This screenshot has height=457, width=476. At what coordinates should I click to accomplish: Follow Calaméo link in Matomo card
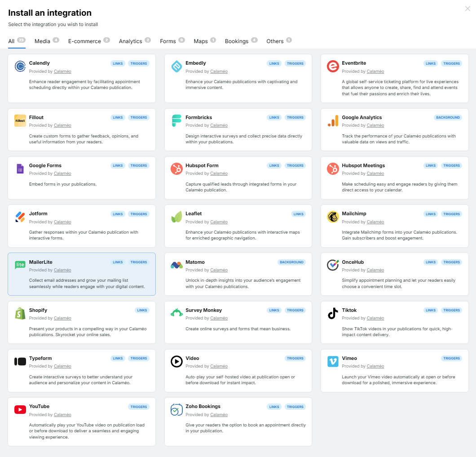219,270
